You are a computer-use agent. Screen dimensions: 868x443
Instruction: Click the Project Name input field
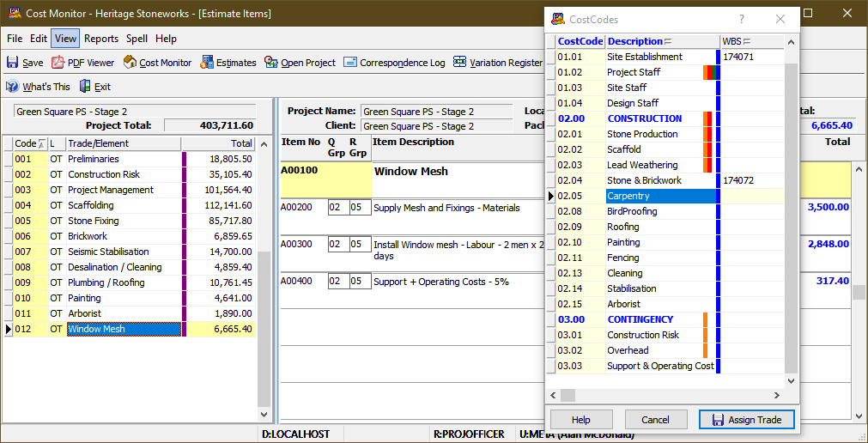(x=436, y=112)
